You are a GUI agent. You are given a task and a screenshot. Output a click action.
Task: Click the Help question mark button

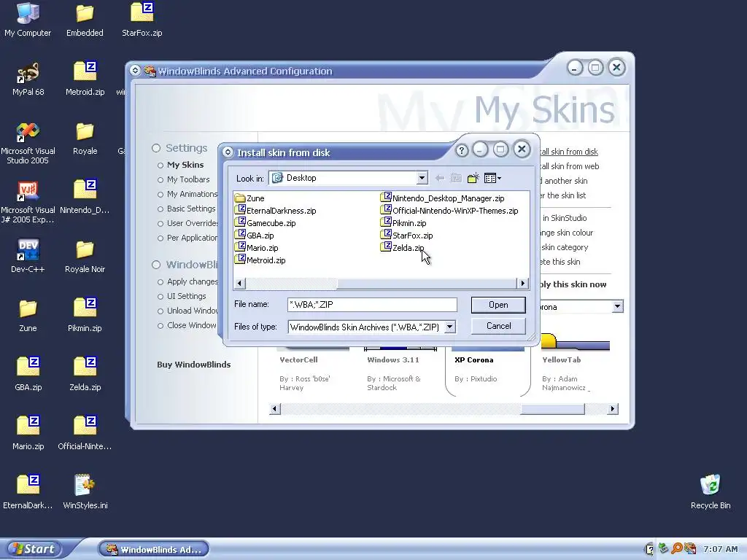tap(461, 150)
